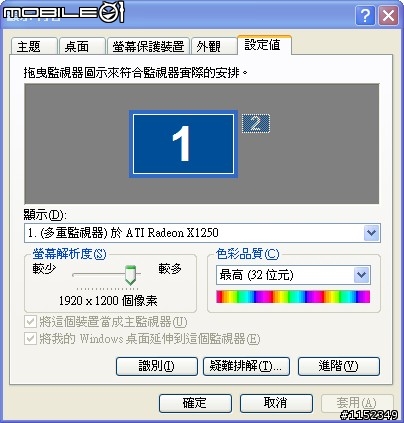The height and width of the screenshot is (423, 404).
Task: Close the display properties dialog
Action: tap(388, 15)
